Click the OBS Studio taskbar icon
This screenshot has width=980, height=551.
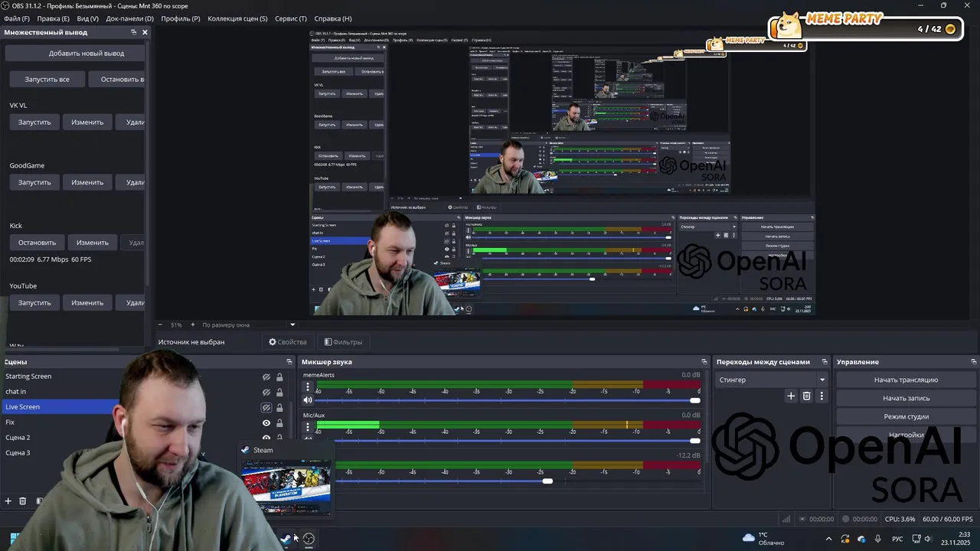309,539
